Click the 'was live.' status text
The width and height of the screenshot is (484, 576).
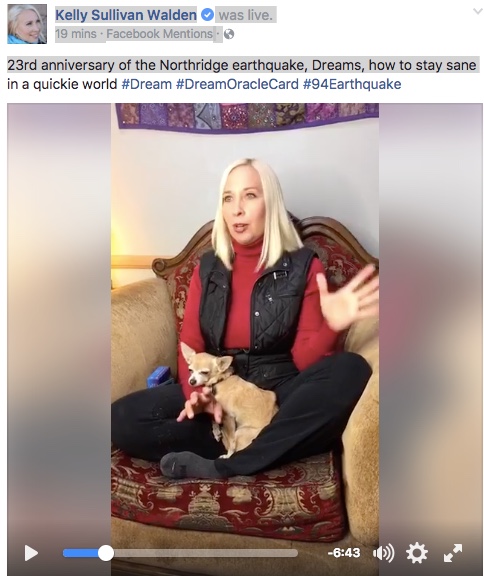(246, 15)
